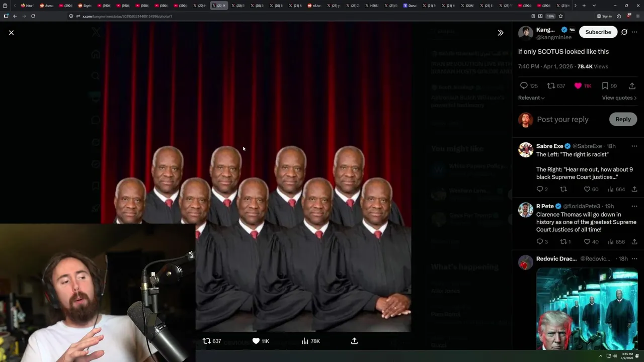
Task: Bookmark this page with the star icon
Action: 560,16
